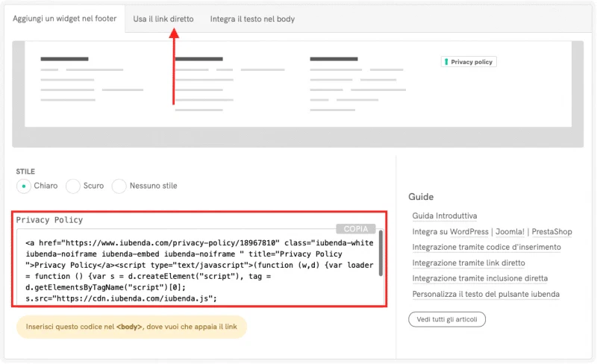597x364 pixels.
Task: Switch to 'Aggiungi un widget nel footer' tab
Action: click(64, 19)
